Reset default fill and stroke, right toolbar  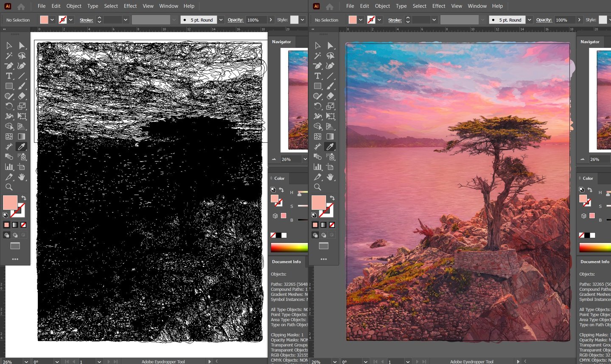point(314,215)
